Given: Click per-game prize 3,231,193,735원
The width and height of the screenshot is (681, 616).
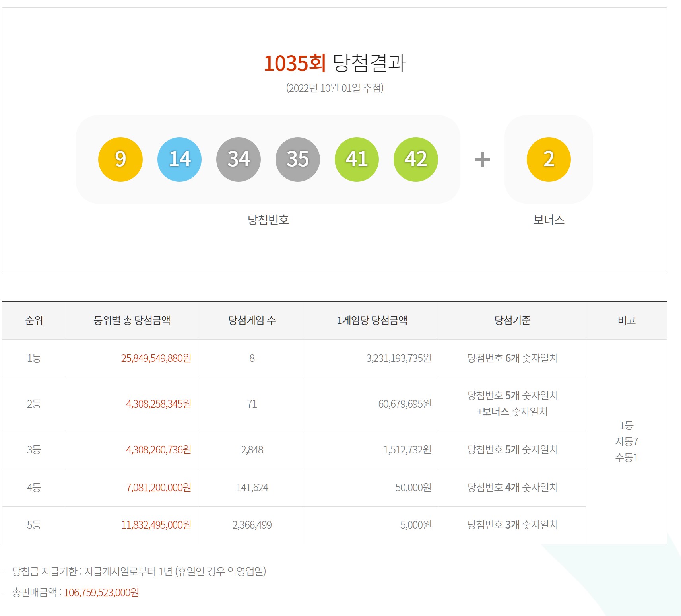Looking at the screenshot, I should [x=398, y=358].
